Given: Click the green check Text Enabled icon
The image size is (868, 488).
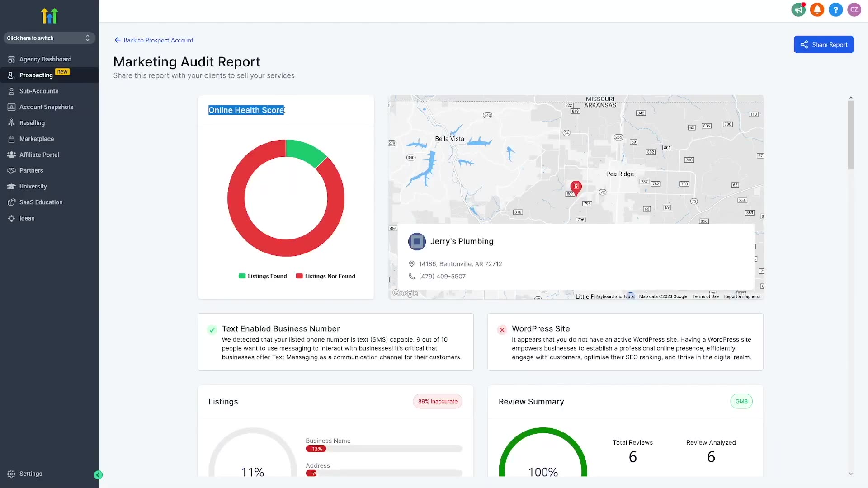Looking at the screenshot, I should 212,330.
